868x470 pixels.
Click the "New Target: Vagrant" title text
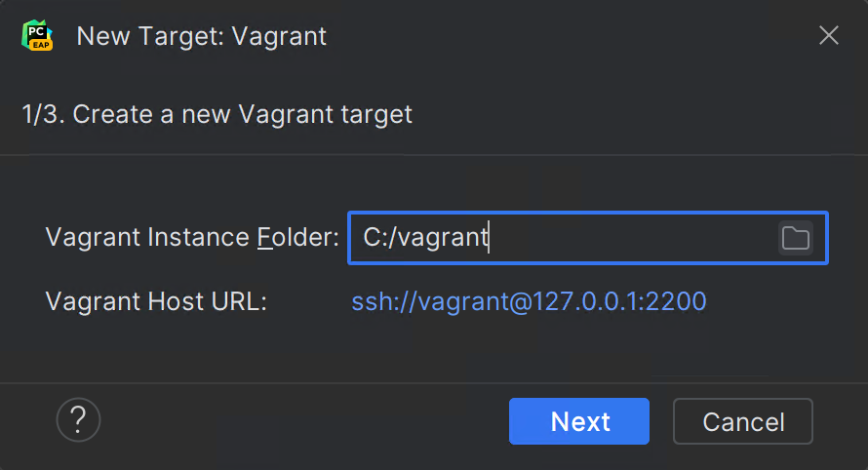[x=201, y=37]
